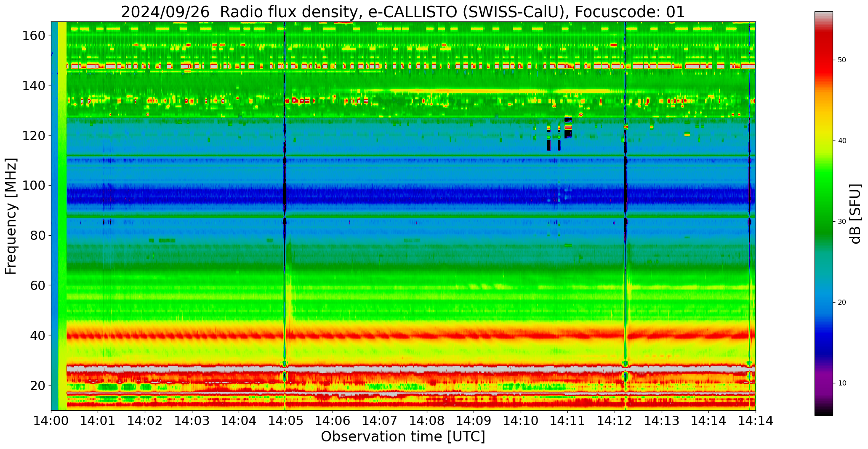Click the 14:13 time tick label
The width and height of the screenshot is (868, 449).
pos(661,420)
